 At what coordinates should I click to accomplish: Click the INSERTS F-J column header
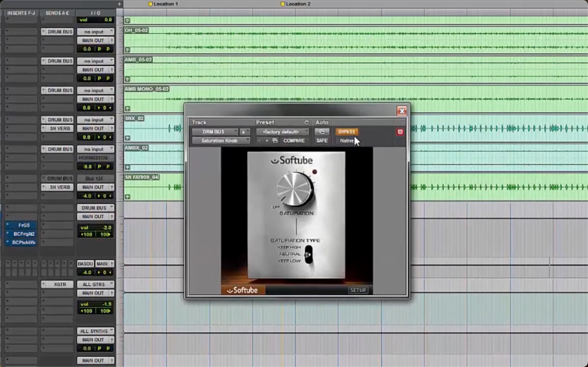21,13
